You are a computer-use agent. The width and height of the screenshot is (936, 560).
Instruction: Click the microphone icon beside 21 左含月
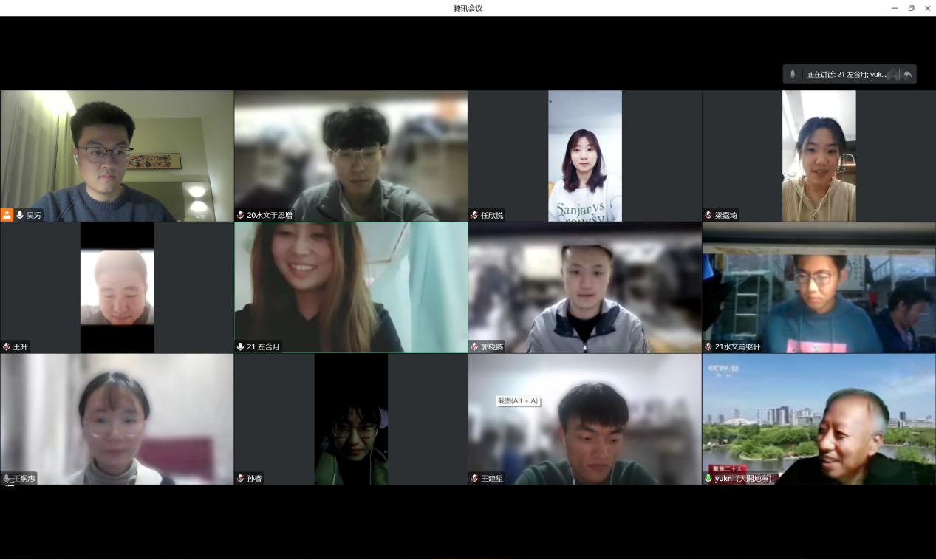(240, 346)
